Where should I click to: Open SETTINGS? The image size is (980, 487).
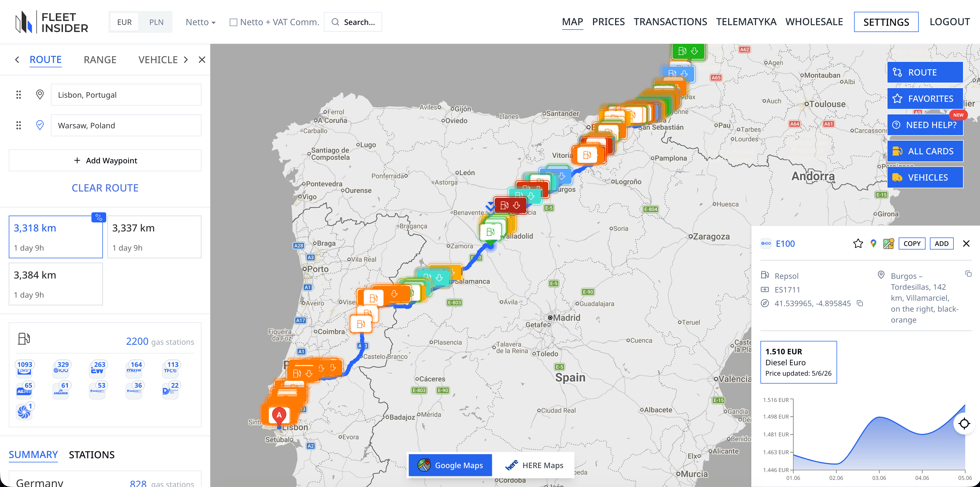(886, 22)
